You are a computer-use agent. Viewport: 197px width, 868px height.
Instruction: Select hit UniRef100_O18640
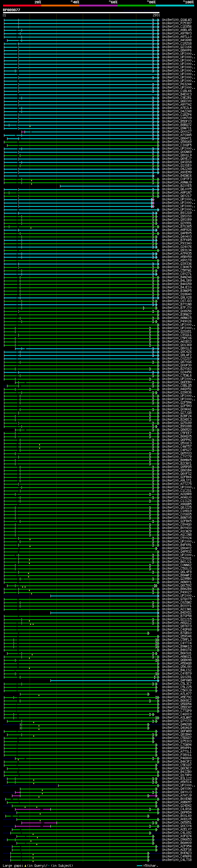[177, 294]
